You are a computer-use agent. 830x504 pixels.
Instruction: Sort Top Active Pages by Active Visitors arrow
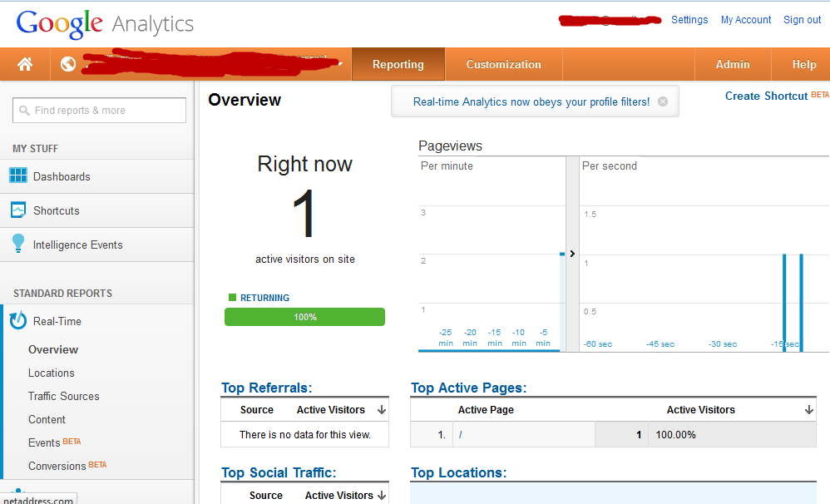(x=809, y=410)
